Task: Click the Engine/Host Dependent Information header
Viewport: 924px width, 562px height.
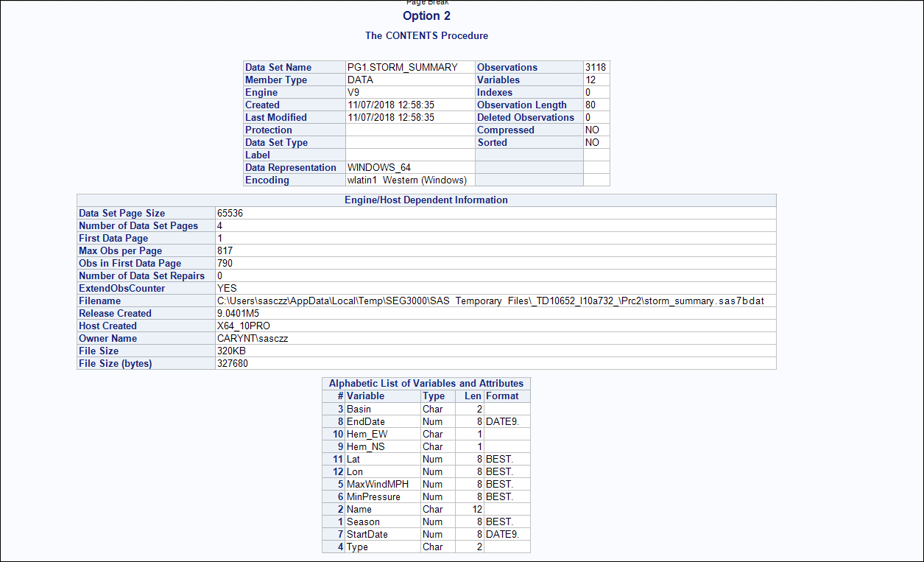Action: [x=426, y=200]
